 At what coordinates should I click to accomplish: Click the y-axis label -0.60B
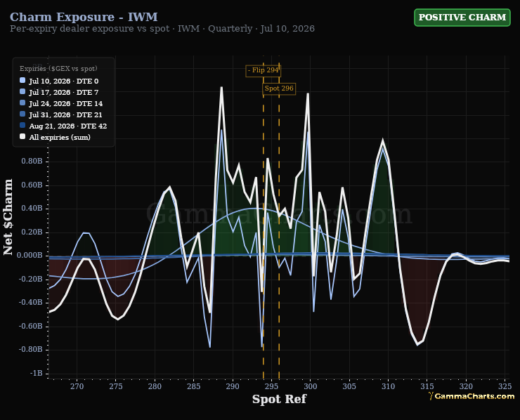[30, 326]
